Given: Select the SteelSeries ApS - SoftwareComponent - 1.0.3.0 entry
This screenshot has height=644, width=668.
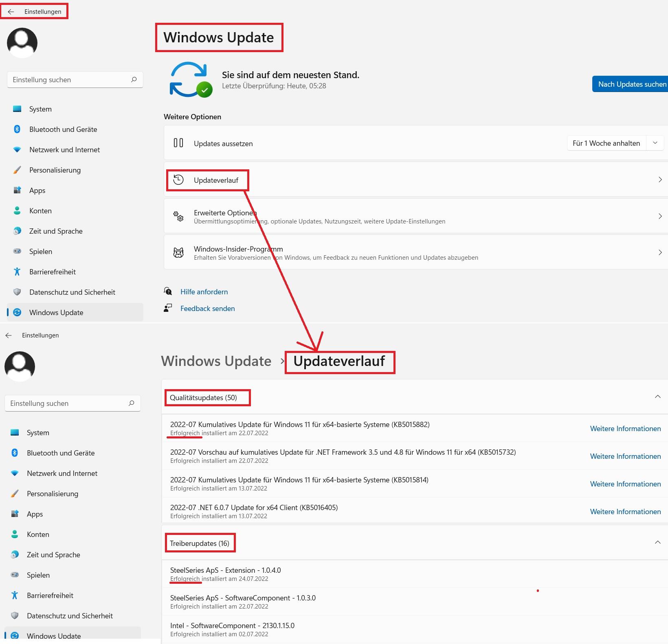Looking at the screenshot, I should click(x=415, y=602).
